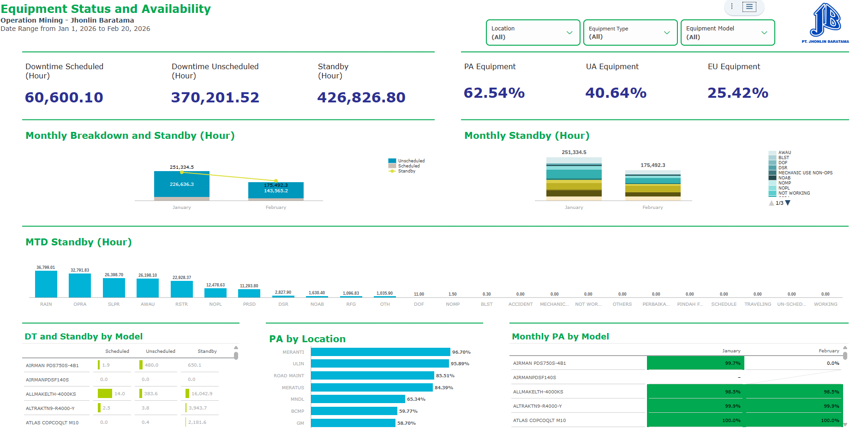Select the RAIN bar in MTD Standby
This screenshot has width=868, height=428.
46,284
